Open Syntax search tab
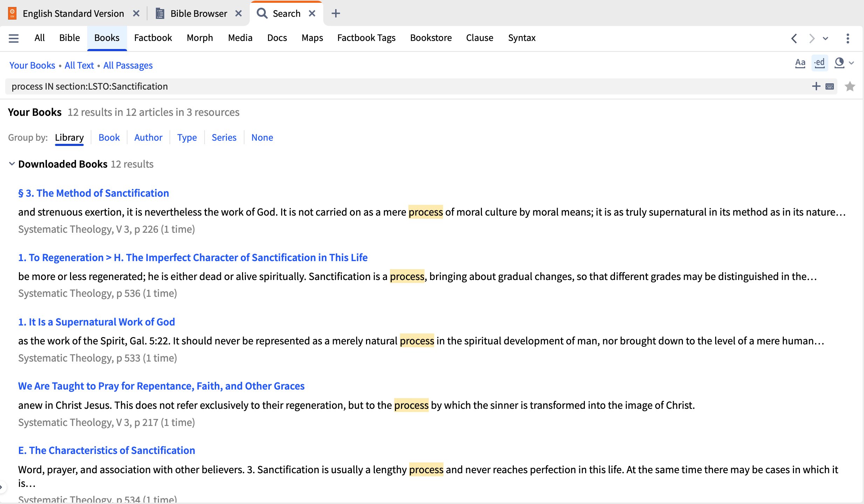 tap(522, 38)
